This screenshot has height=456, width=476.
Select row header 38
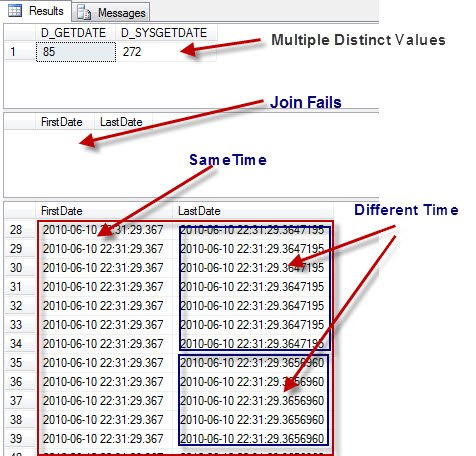click(x=20, y=420)
